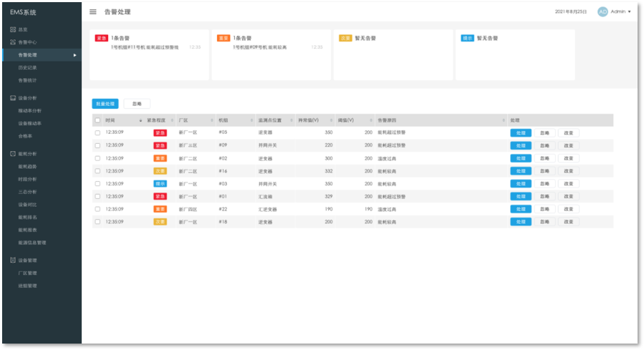Click the 告警中心 sidebar icon
Image resolution: width=644 pixels, height=350 pixels.
(x=13, y=42)
